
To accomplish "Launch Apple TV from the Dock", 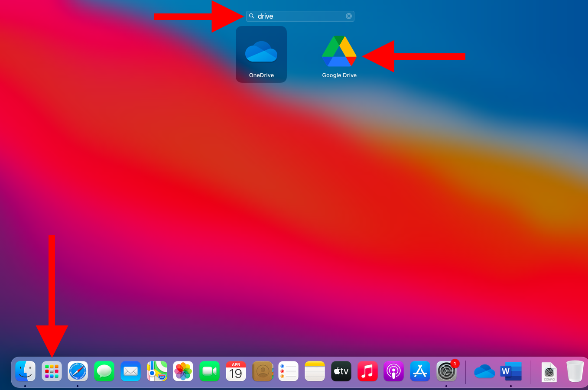I will pos(341,371).
